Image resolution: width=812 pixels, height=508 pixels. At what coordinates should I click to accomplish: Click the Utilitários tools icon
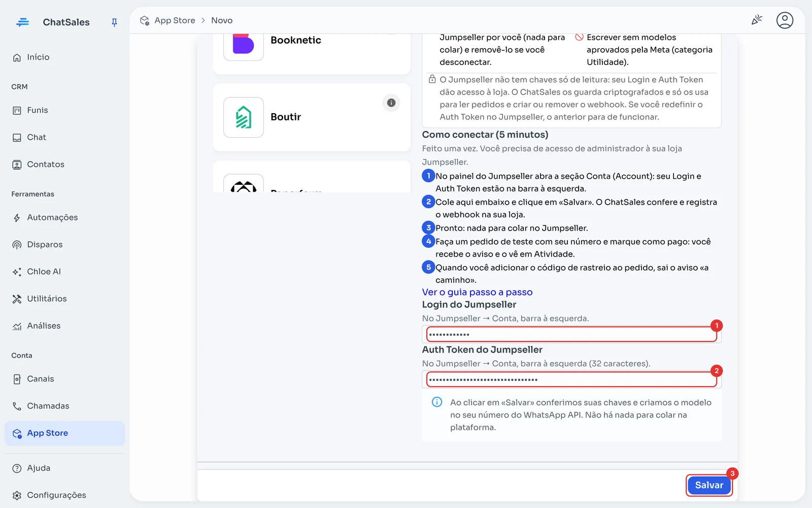coord(17,299)
